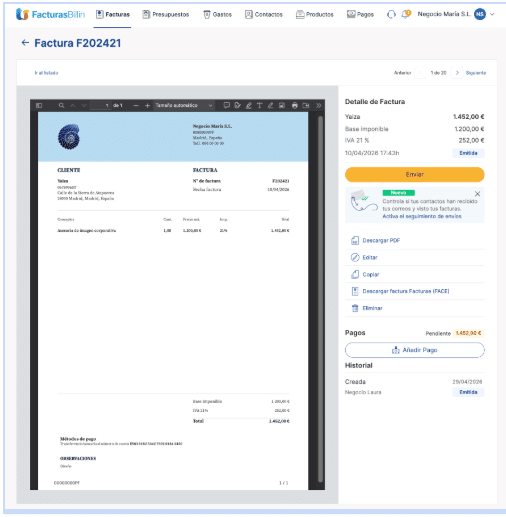Screen dimensions: 506x517
Task: Select the PDF text tool
Action: coord(260,105)
